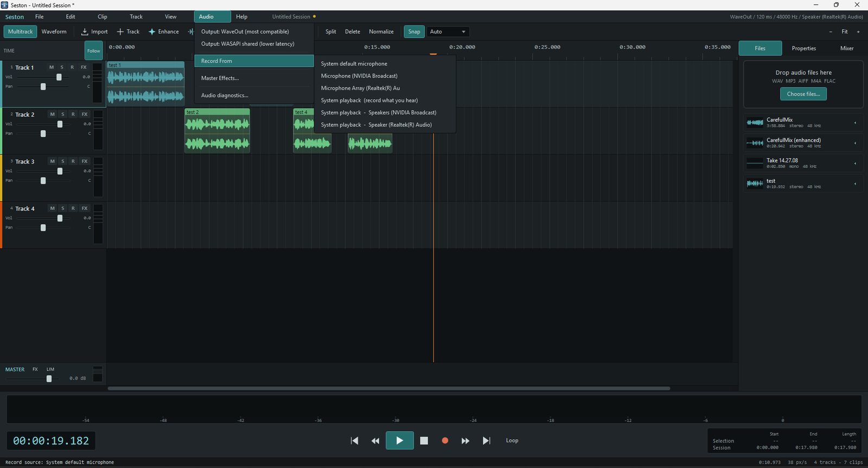The image size is (868, 468).
Task: Toggle Follow playhead mode
Action: tap(94, 51)
